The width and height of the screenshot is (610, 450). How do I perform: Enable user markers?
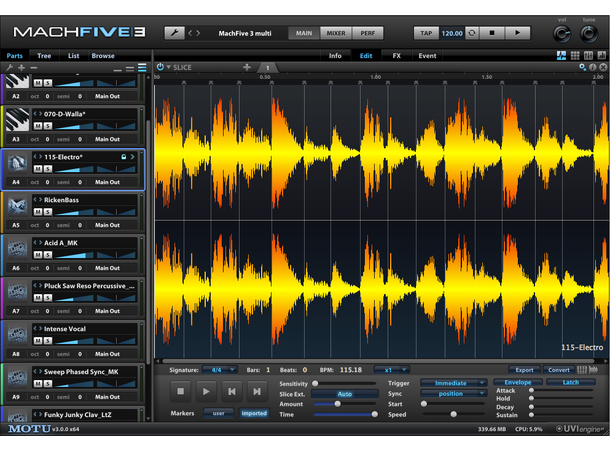[x=219, y=413]
